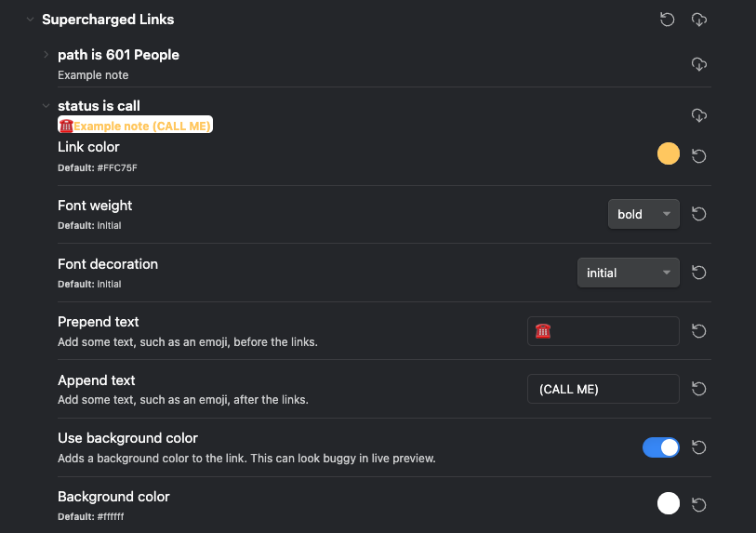
Task: Collapse the status is call rule
Action: tap(46, 106)
